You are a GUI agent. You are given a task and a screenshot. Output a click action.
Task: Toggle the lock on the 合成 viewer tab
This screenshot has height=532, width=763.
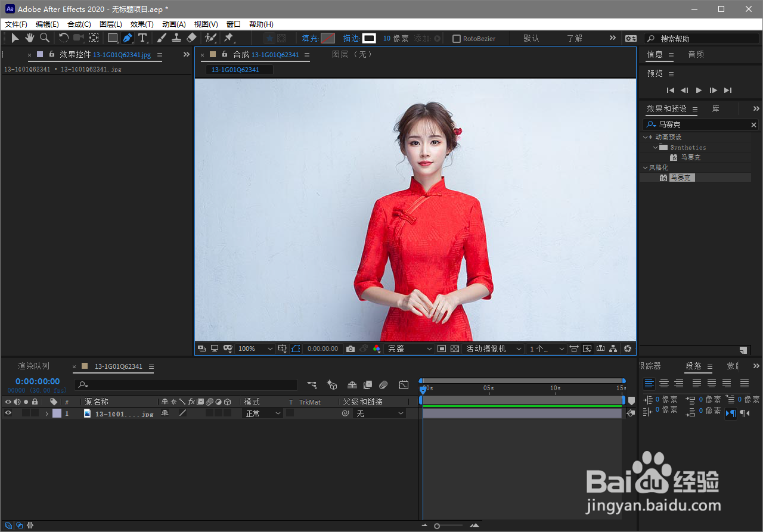225,54
